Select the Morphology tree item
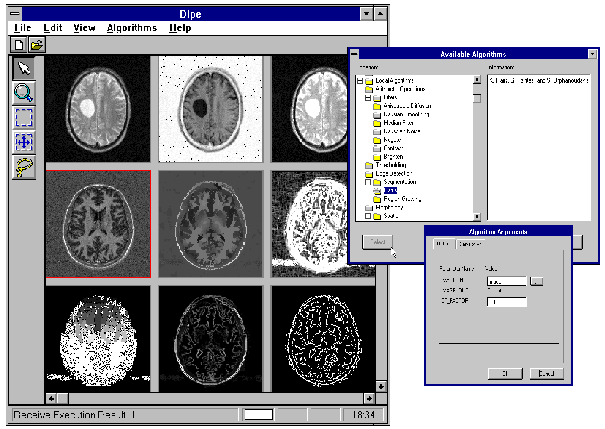605x429 pixels. [x=389, y=208]
